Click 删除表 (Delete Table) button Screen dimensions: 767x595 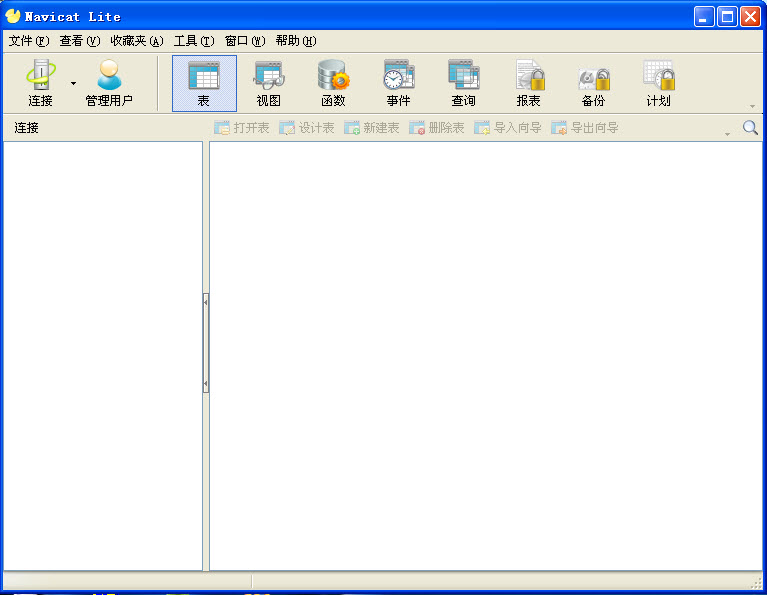[437, 128]
